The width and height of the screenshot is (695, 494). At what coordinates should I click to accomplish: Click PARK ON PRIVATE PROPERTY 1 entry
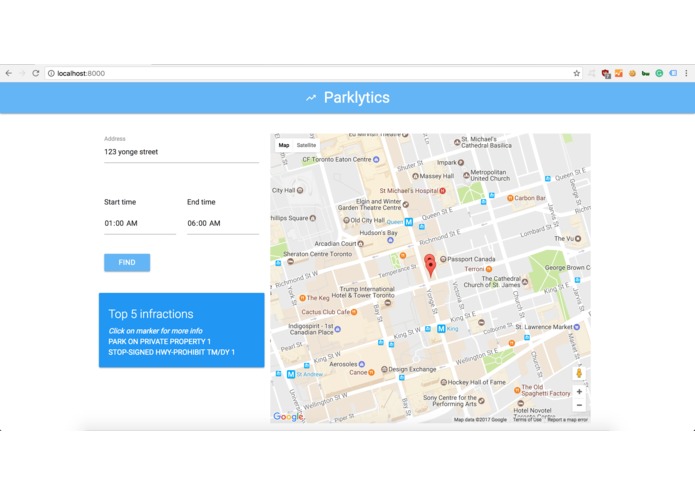click(160, 342)
